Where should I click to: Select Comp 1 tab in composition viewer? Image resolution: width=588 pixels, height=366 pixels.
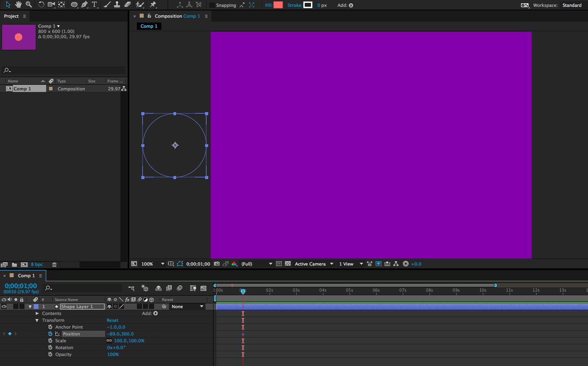(149, 26)
